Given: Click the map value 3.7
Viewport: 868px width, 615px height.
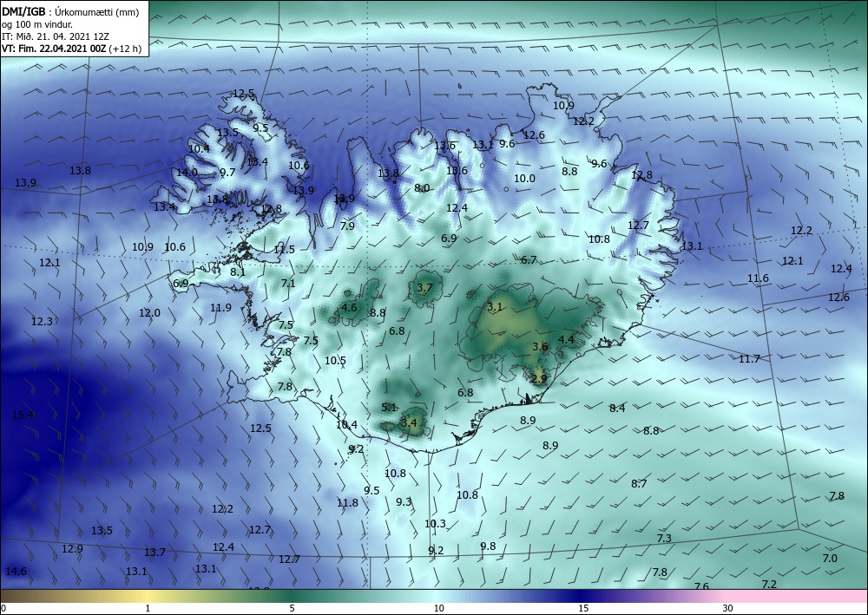Looking at the screenshot, I should coord(424,288).
